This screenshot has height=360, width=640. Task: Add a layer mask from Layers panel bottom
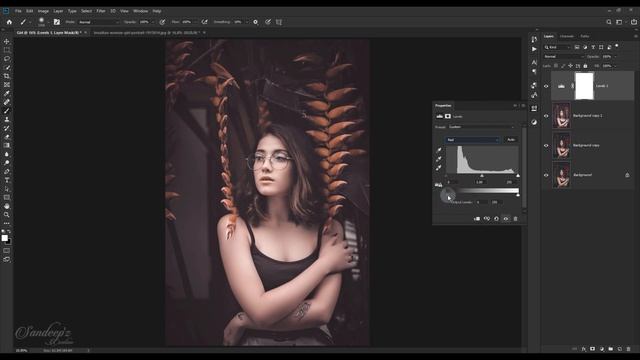coord(592,349)
